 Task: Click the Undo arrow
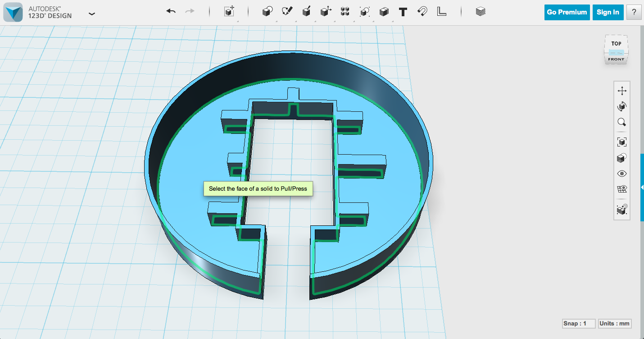[x=171, y=10]
